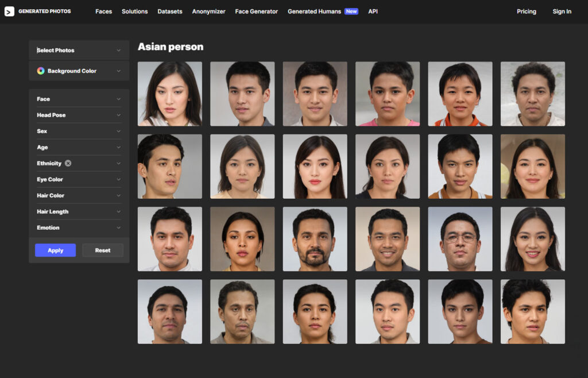Expand the Select Photos dropdown
Screen dimensions: 588x378
click(x=79, y=50)
